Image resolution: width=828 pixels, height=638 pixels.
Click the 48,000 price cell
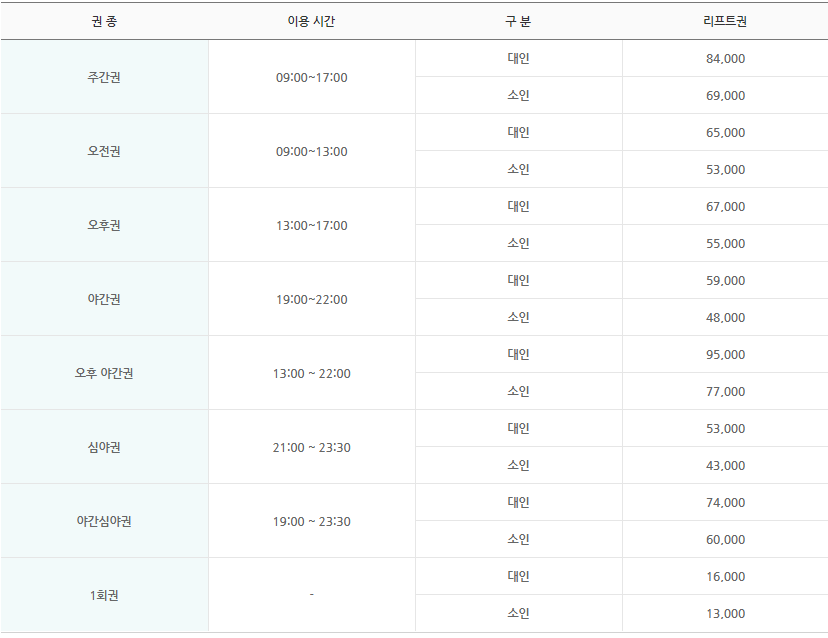tap(726, 317)
